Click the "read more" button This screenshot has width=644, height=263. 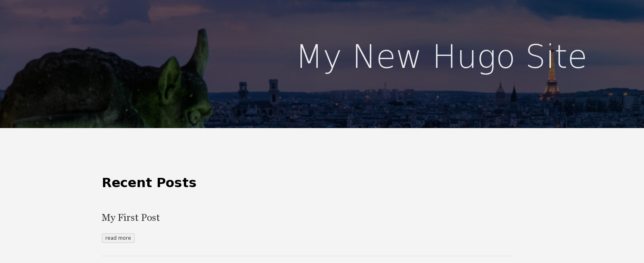point(118,238)
